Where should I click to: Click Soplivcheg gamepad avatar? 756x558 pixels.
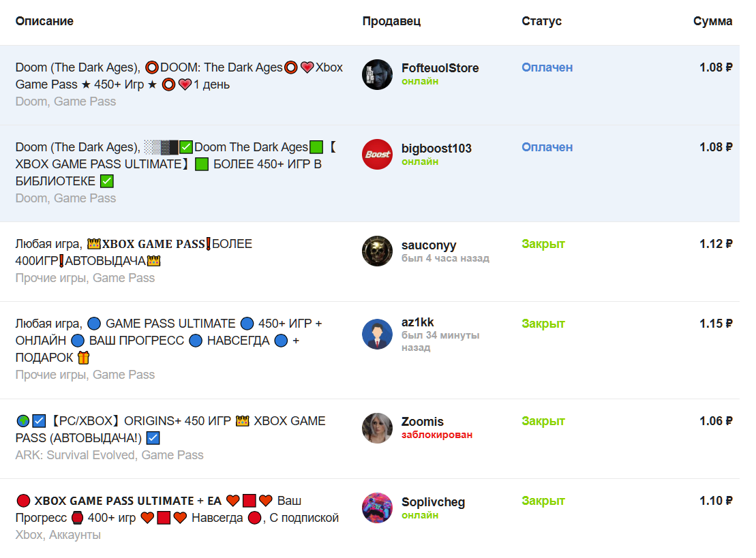click(x=377, y=508)
